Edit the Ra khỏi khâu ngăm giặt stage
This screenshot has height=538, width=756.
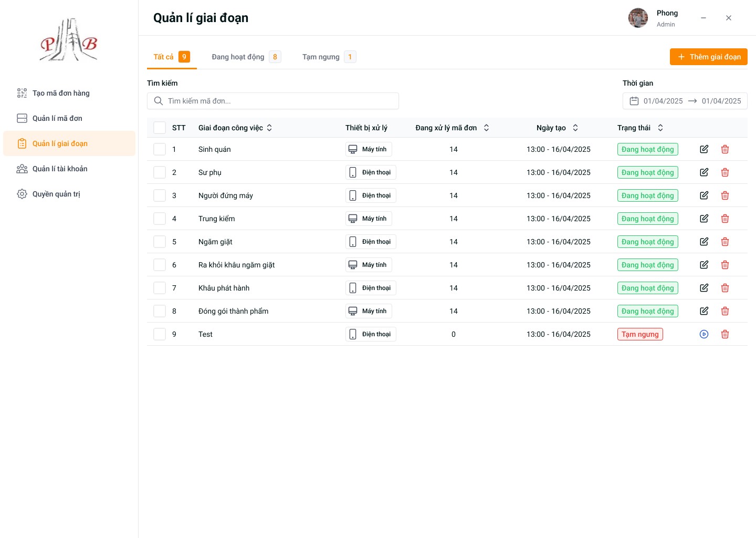pyautogui.click(x=704, y=265)
